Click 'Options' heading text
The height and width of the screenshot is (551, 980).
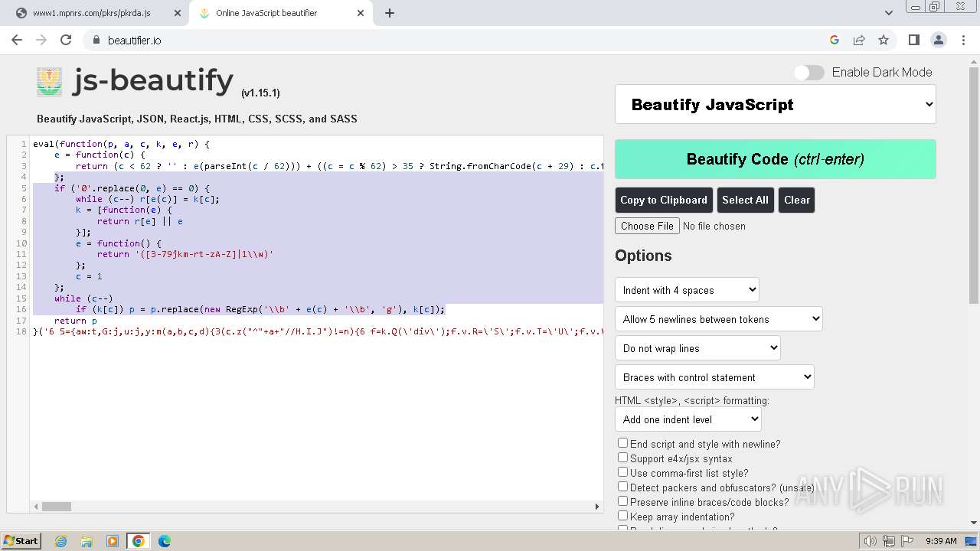tap(643, 256)
